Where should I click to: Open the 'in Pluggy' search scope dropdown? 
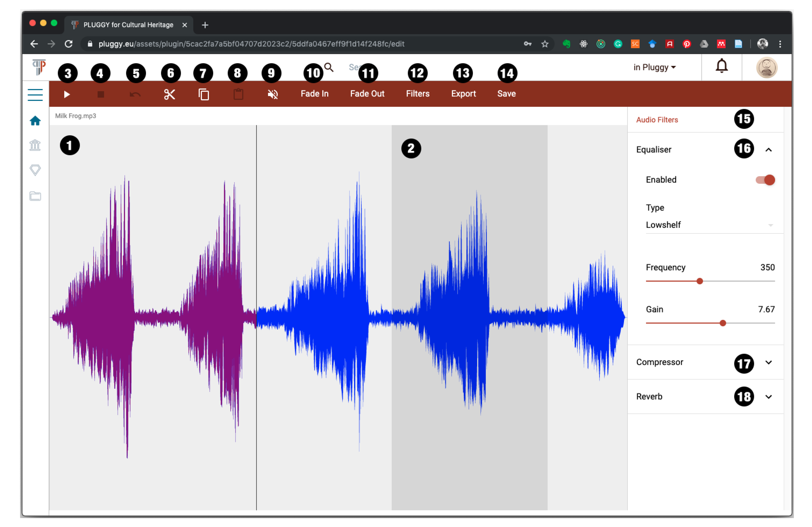654,67
